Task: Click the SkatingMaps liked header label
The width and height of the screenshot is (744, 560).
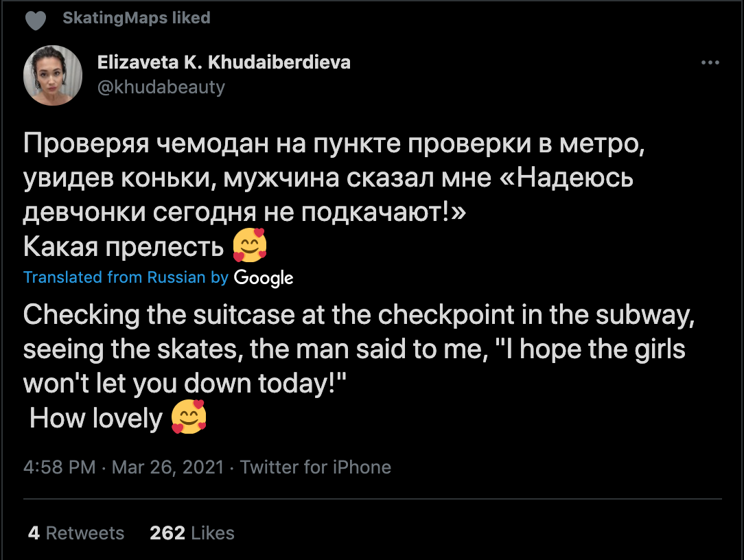Action: pyautogui.click(x=137, y=19)
